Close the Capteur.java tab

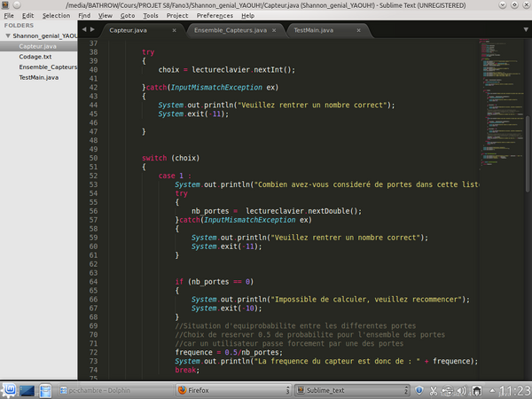[x=174, y=29]
